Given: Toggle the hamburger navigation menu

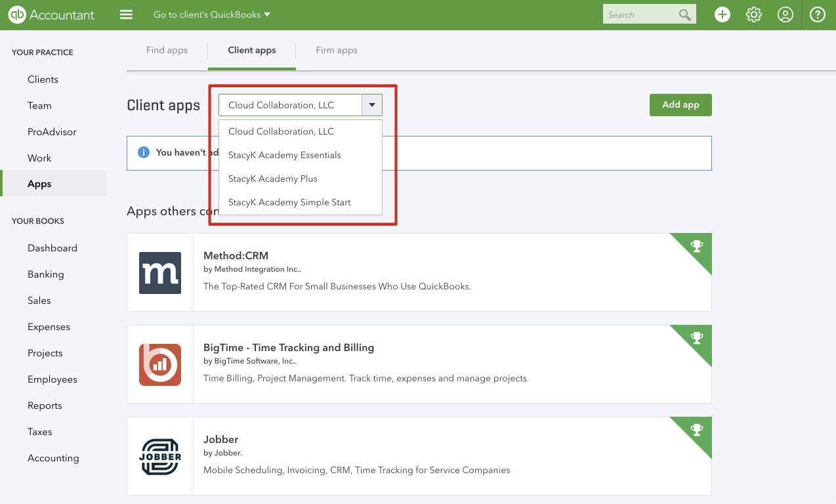Looking at the screenshot, I should point(127,14).
